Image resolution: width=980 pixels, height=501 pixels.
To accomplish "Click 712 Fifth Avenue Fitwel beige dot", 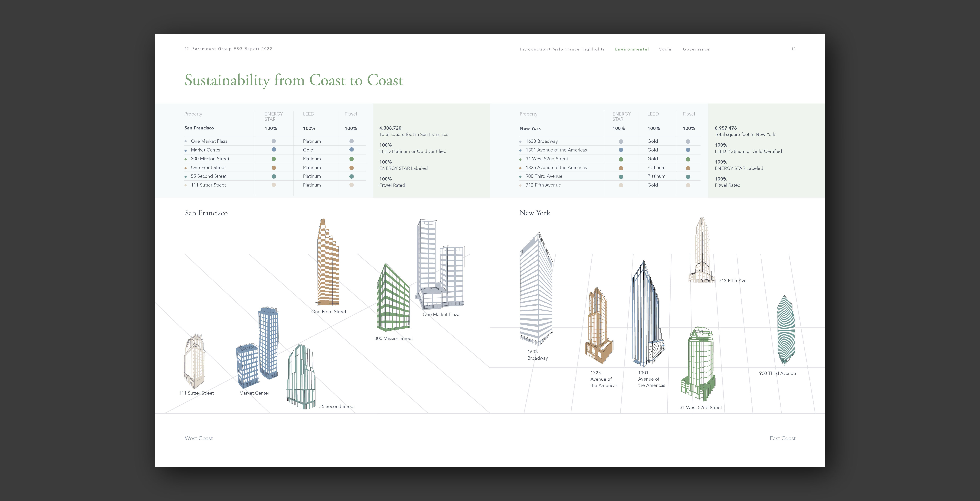I will coord(688,185).
